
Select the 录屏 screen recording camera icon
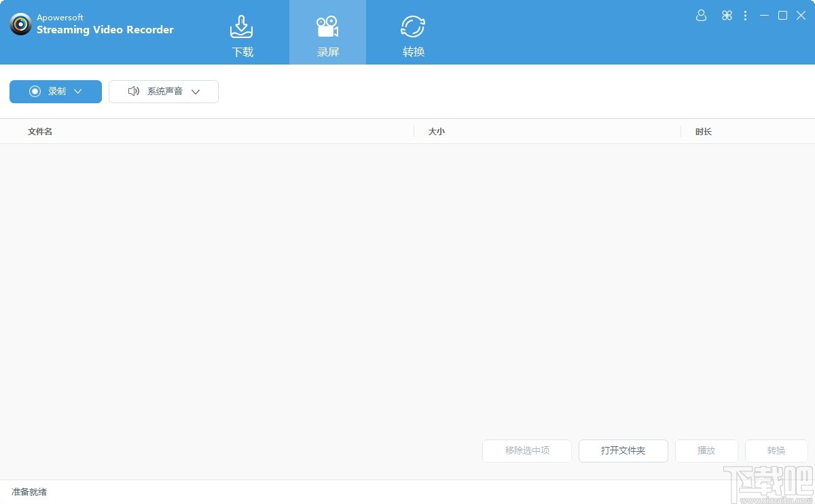(327, 26)
